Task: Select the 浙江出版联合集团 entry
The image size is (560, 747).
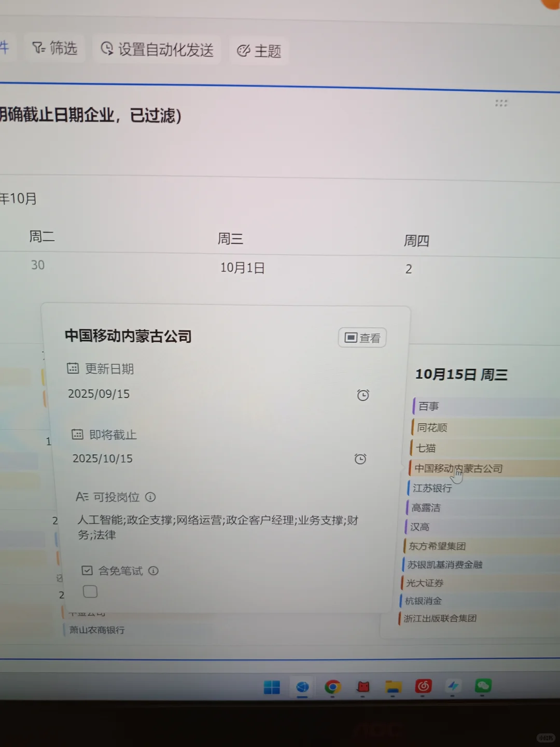Action: point(478,618)
